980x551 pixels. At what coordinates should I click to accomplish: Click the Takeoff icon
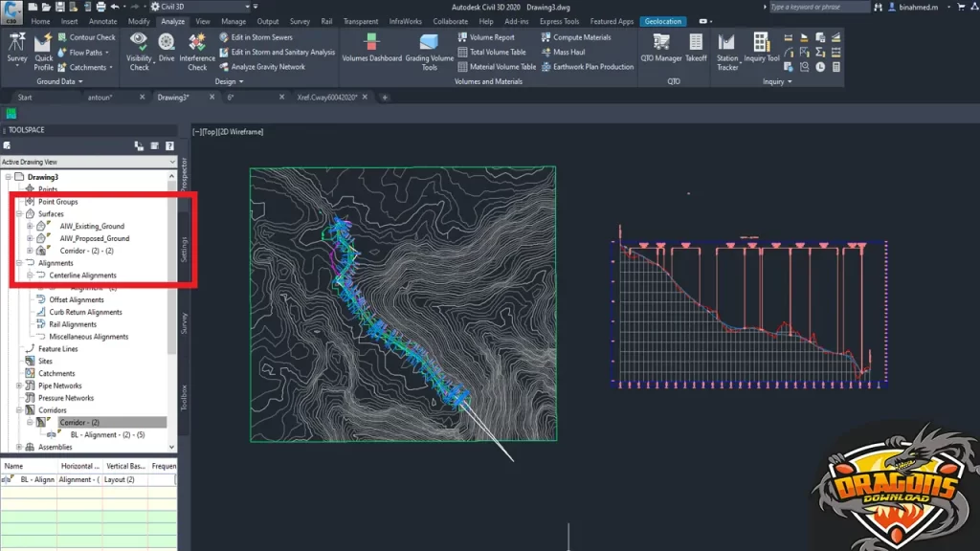pos(696,43)
